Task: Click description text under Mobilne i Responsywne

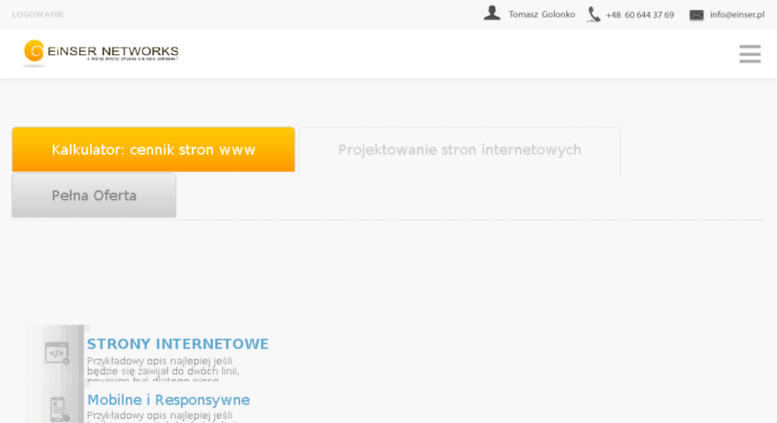Action: (160, 416)
